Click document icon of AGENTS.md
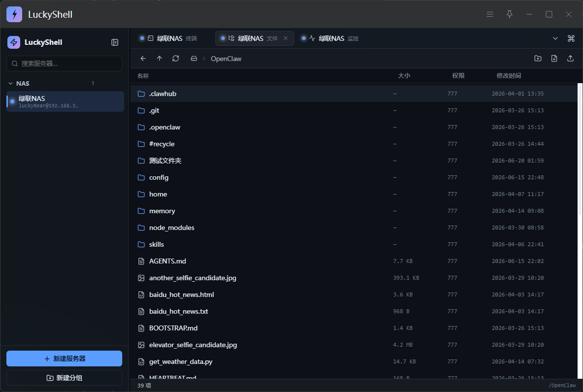The image size is (583, 392). pyautogui.click(x=141, y=261)
